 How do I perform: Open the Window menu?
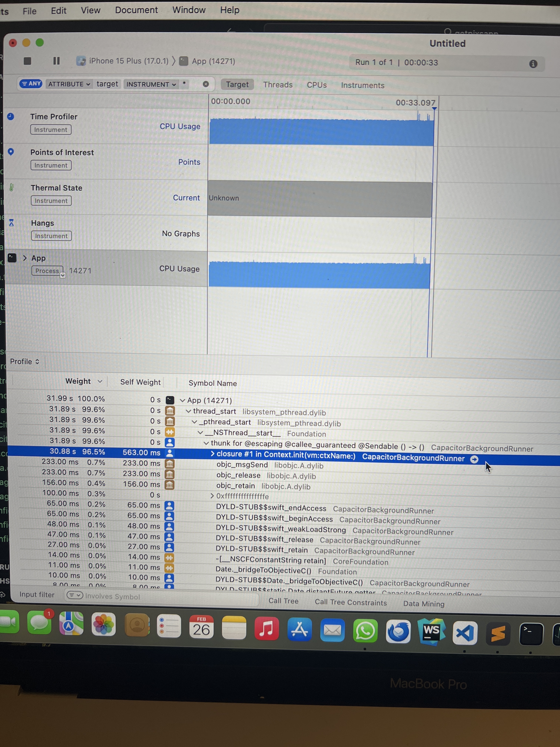(189, 10)
